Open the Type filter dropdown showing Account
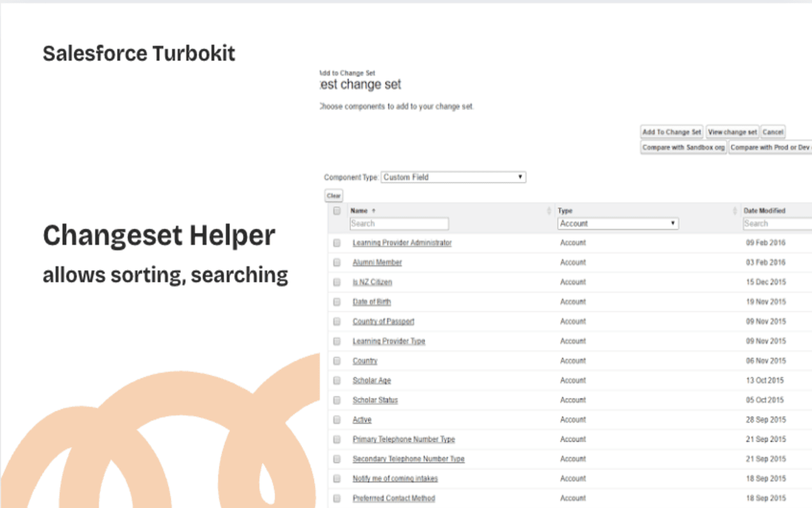The height and width of the screenshot is (508, 812). point(618,224)
